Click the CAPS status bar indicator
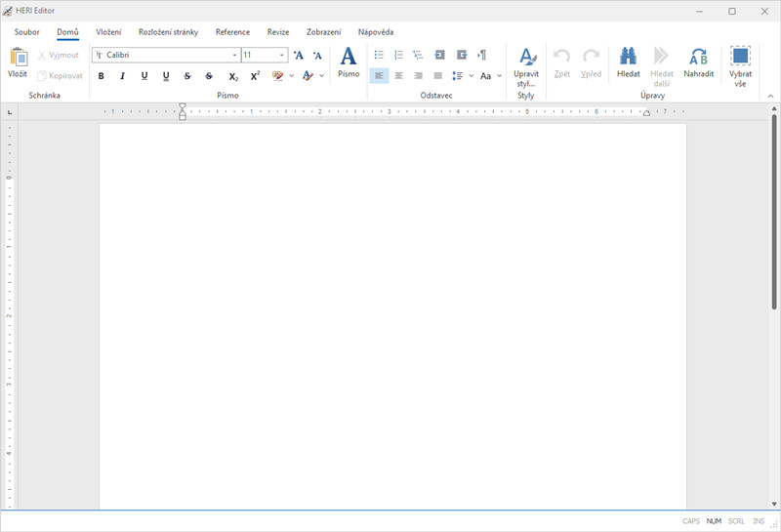This screenshot has height=532, width=781. pos(691,521)
